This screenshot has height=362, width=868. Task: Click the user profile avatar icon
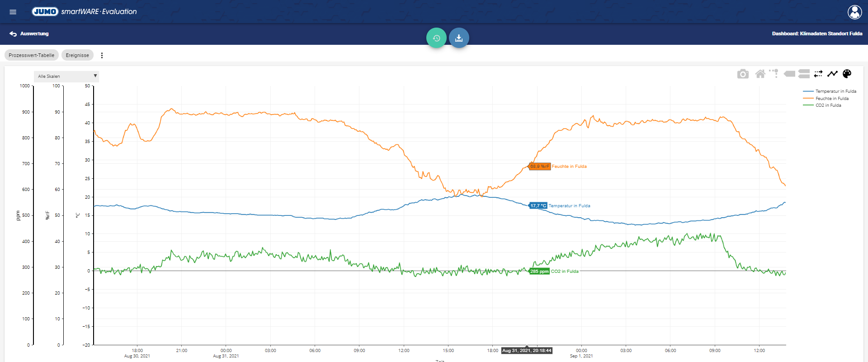pos(854,12)
